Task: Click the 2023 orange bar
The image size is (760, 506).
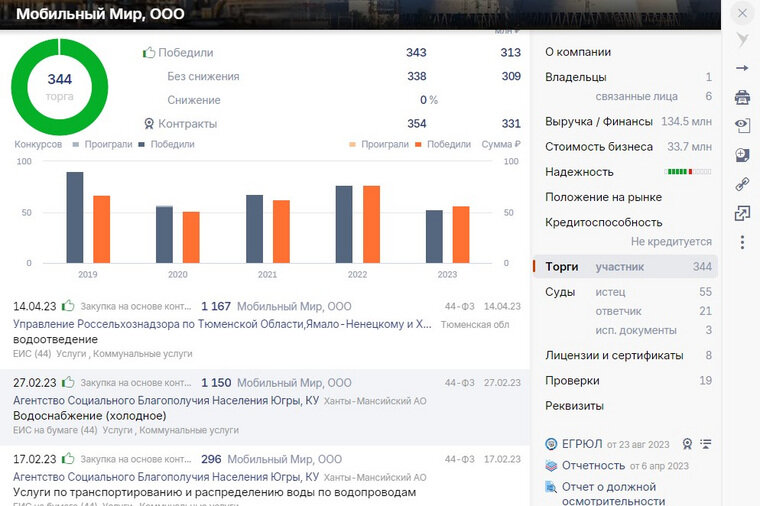Action: pyautogui.click(x=461, y=235)
